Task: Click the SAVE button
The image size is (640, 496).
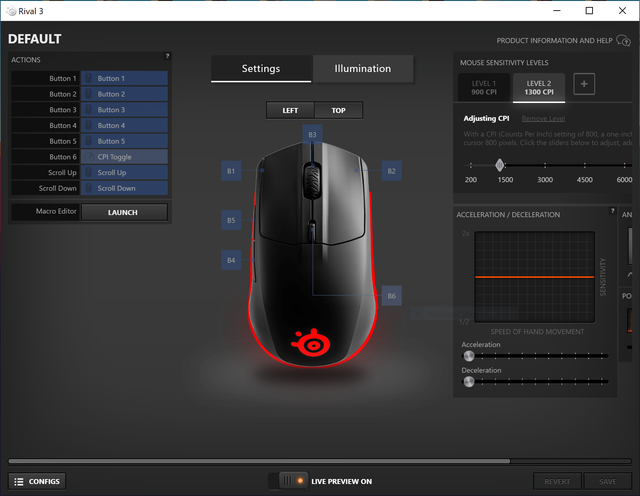Action: pos(607,481)
